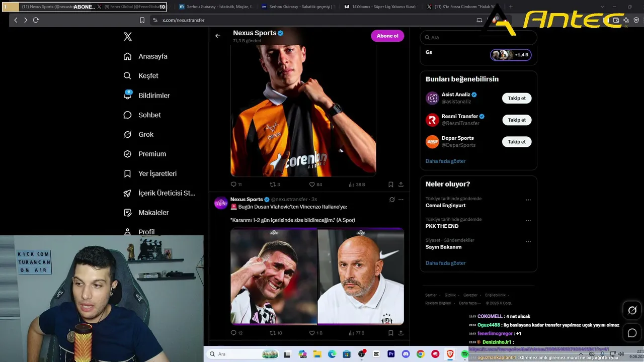Like the post with 84 likes
The image size is (644, 362).
(x=315, y=185)
